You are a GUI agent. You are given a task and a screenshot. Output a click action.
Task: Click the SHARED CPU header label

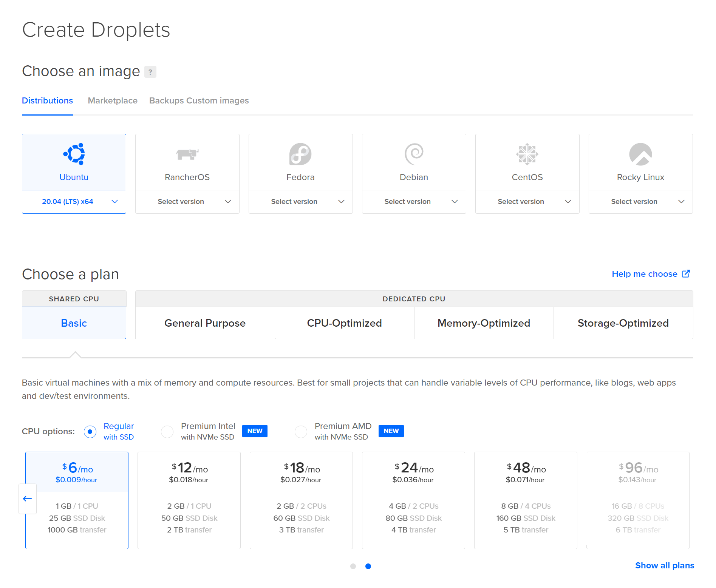(x=74, y=299)
